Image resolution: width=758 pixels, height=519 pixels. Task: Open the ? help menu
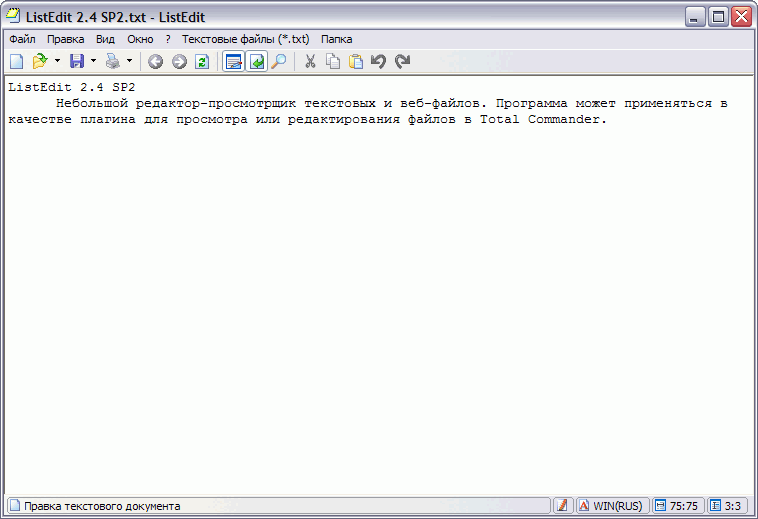[168, 39]
